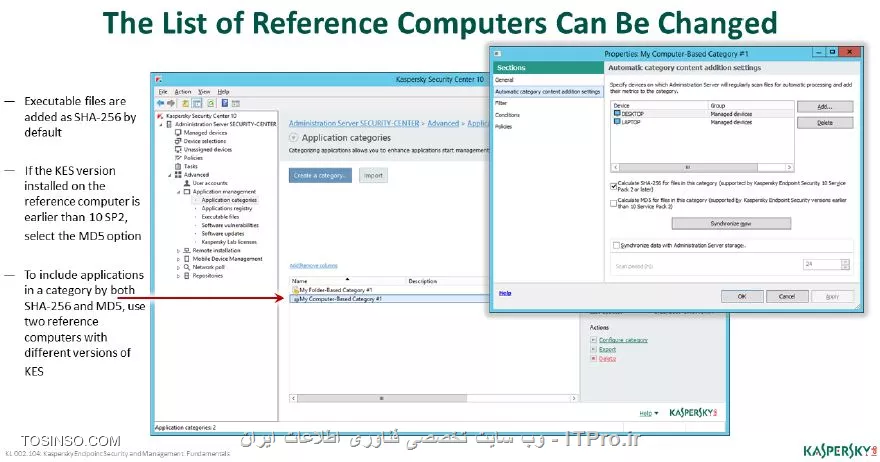Click the Import button
The width and height of the screenshot is (880, 462).
[x=373, y=175]
